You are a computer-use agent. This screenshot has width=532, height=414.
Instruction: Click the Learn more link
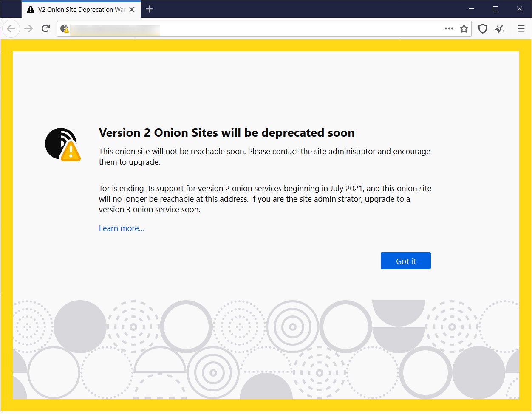click(x=122, y=228)
